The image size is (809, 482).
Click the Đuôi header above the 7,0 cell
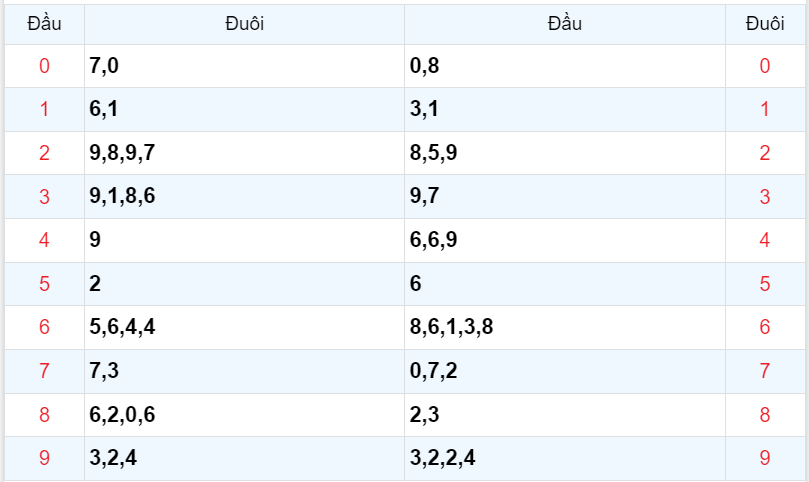pos(244,24)
